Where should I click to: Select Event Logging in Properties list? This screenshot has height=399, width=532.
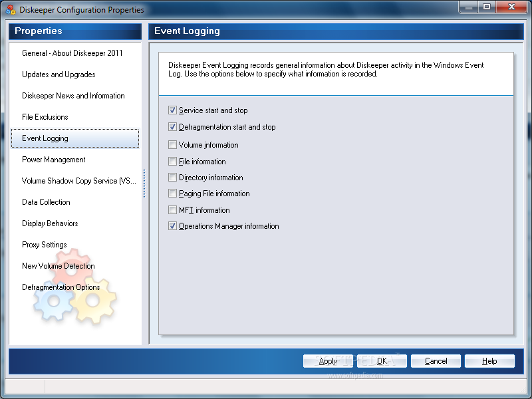pos(75,138)
